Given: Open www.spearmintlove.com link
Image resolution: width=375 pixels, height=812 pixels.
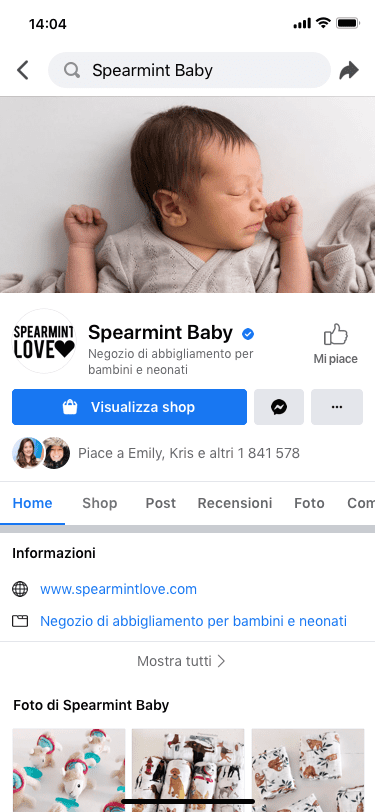Looking at the screenshot, I should tap(119, 589).
